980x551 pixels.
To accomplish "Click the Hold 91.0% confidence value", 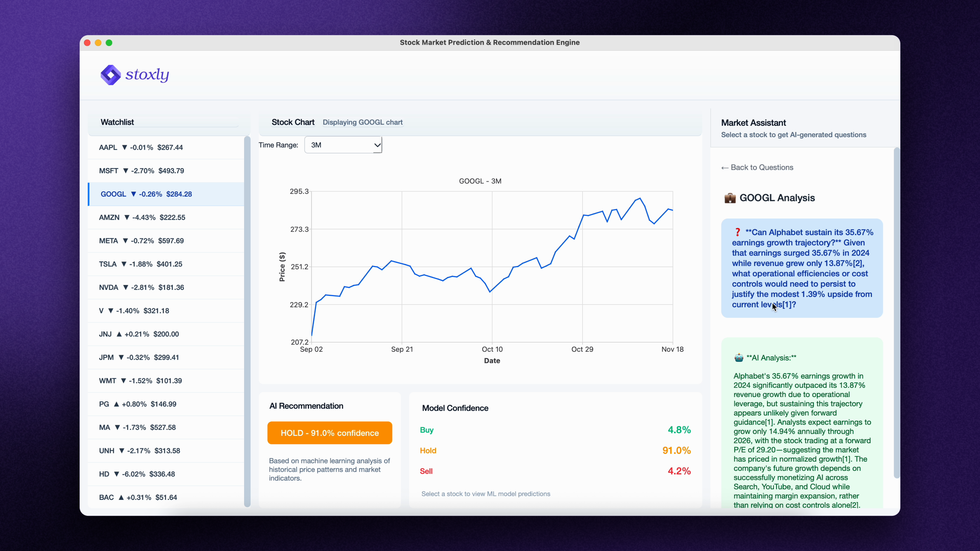I will [x=677, y=451].
